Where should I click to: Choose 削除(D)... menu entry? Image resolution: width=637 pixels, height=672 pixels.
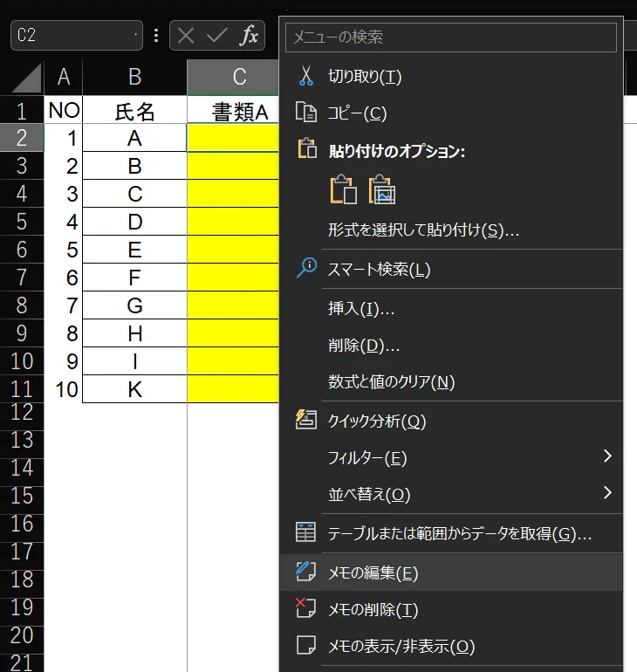click(x=451, y=345)
